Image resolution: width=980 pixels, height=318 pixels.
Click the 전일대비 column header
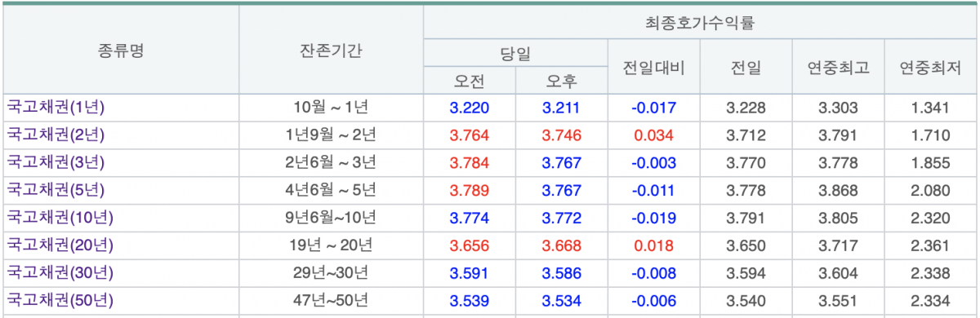[x=653, y=67]
